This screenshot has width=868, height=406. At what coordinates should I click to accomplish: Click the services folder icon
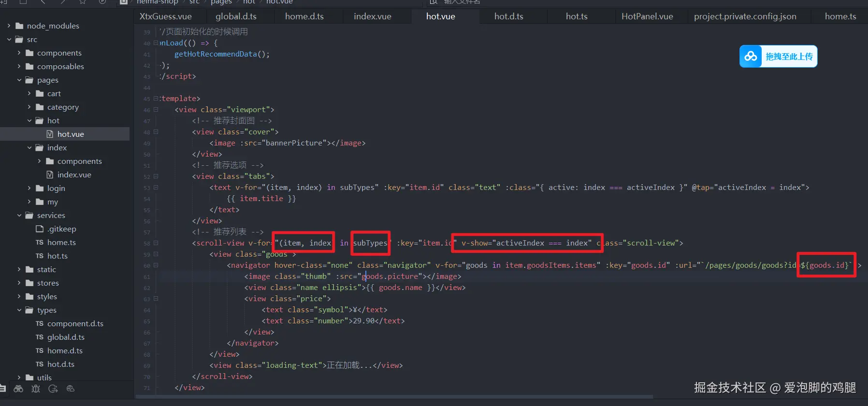(29, 215)
